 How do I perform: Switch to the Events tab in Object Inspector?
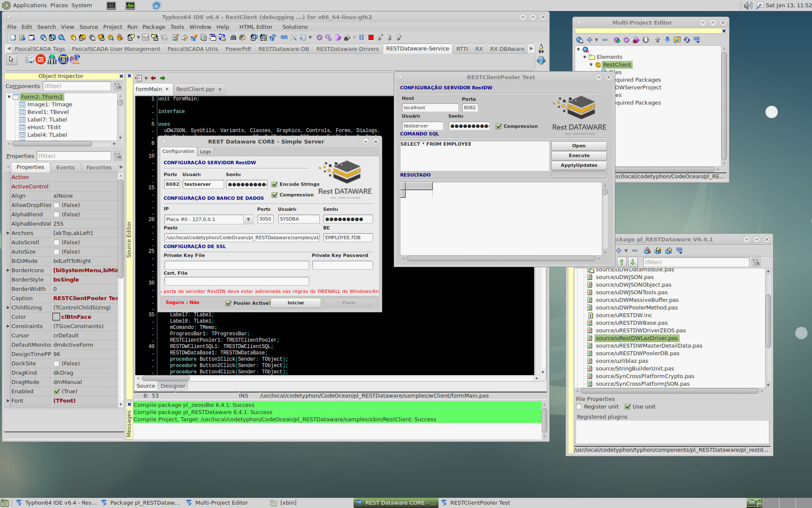tap(65, 168)
